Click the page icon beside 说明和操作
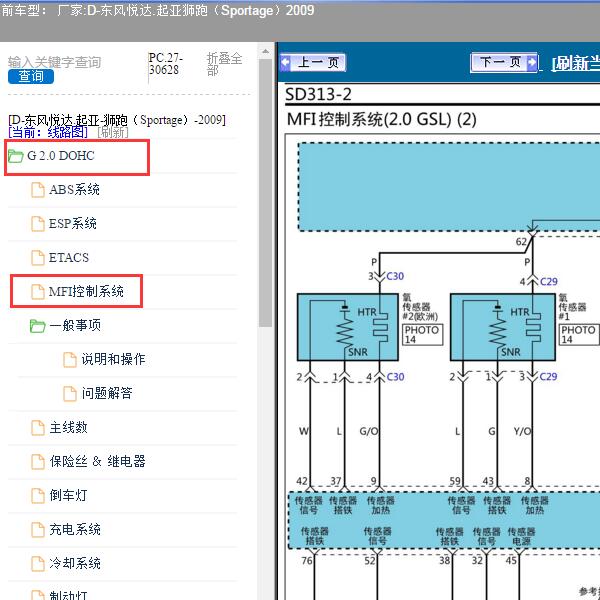Screen dimensions: 600x600 [70, 360]
